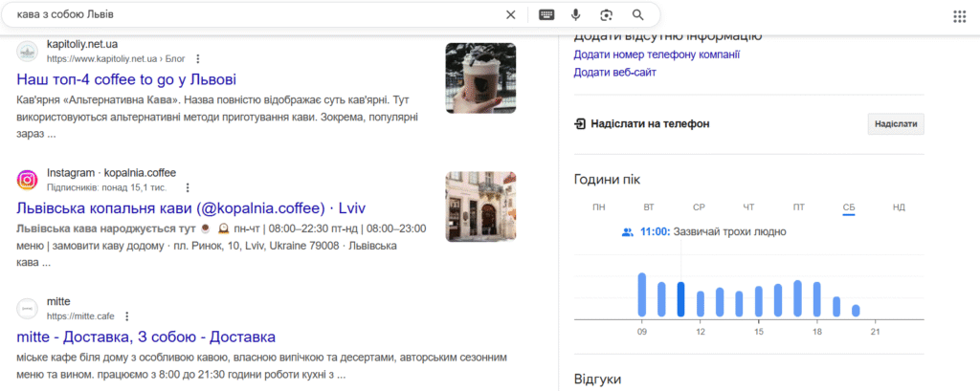The width and height of the screenshot is (980, 391).
Task: Click the Відгуки heading
Action: [x=597, y=380]
